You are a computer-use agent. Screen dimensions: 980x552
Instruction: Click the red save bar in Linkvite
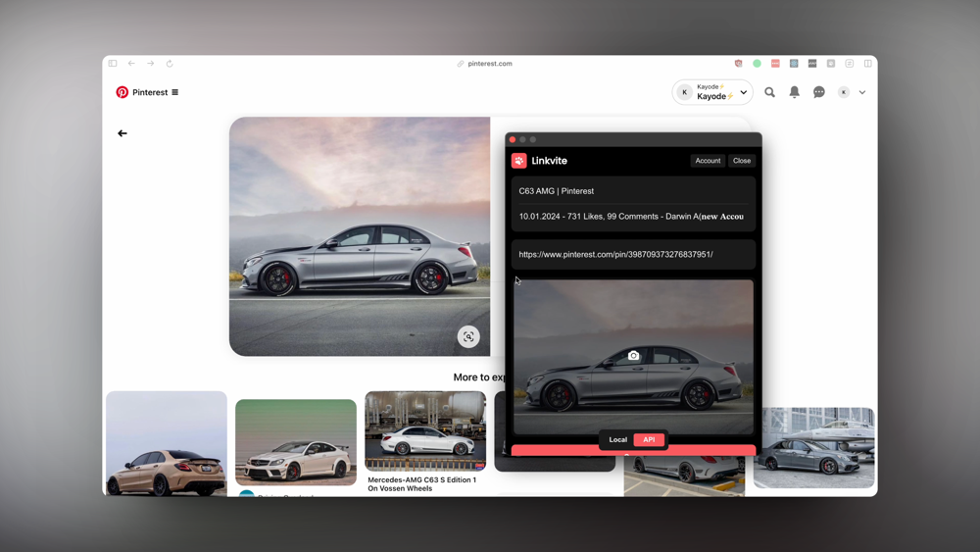tap(633, 451)
